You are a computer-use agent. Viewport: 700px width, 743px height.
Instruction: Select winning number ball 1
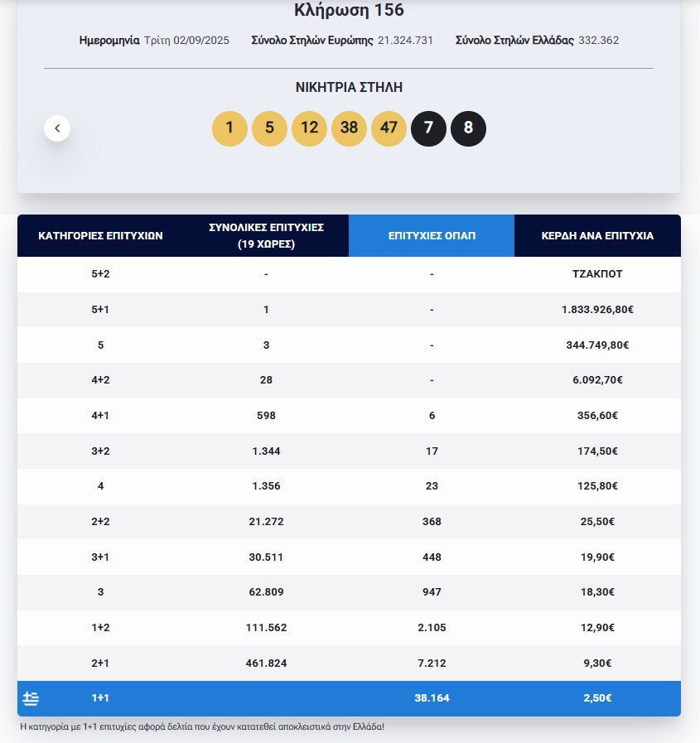pos(229,128)
